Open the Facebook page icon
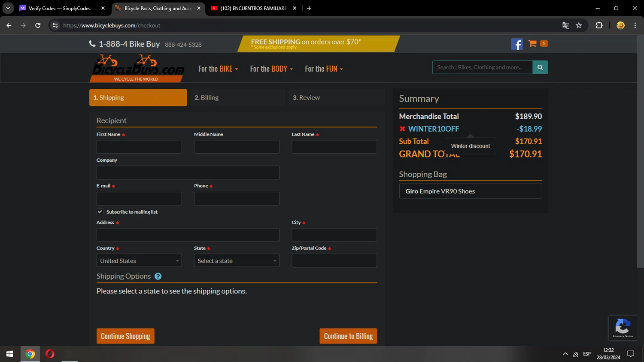The height and width of the screenshot is (362, 644). (x=517, y=44)
